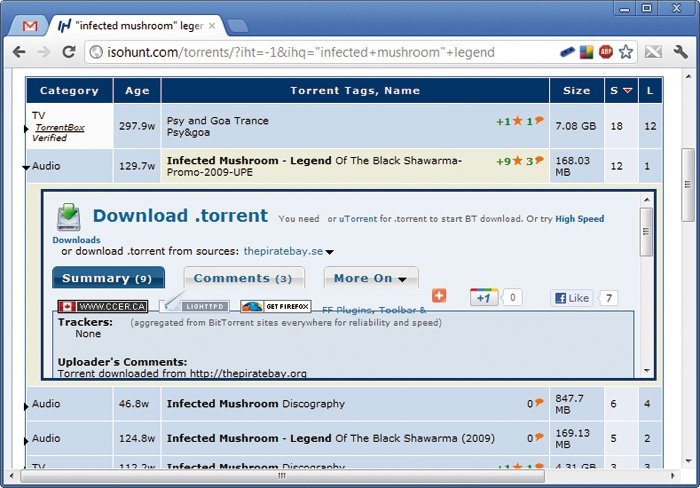Open the Chrome wrench menu

pyautogui.click(x=680, y=52)
